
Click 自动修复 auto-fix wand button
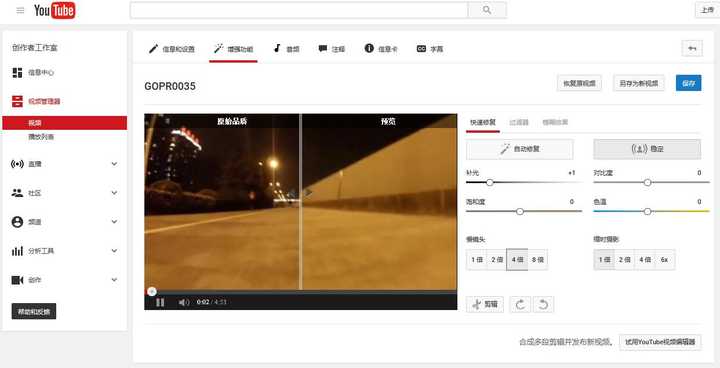[x=520, y=149]
